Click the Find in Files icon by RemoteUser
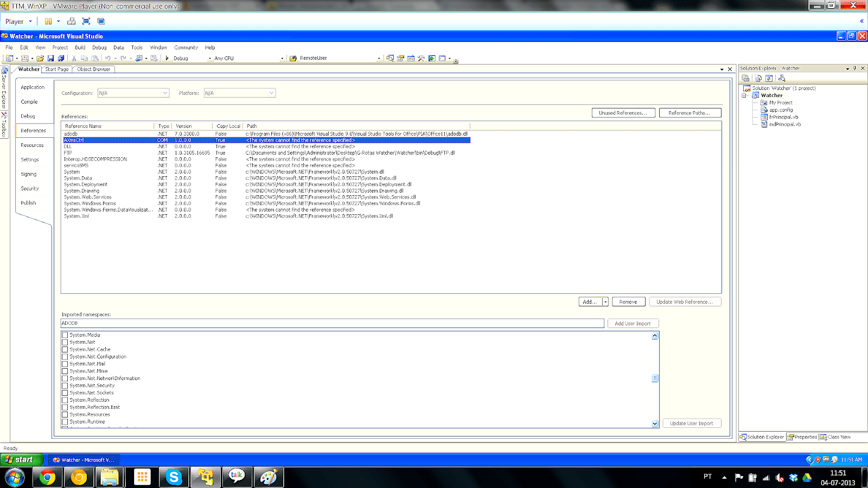Viewport: 868px width, 488px height. (x=293, y=58)
